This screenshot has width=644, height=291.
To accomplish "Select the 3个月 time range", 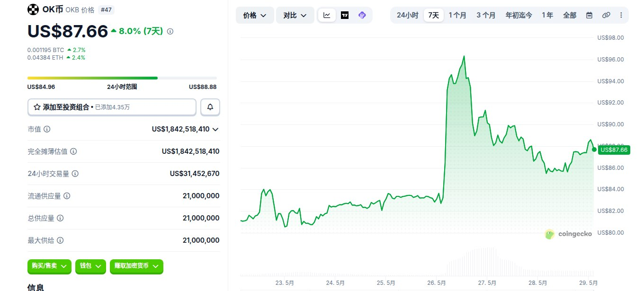I will coord(486,15).
